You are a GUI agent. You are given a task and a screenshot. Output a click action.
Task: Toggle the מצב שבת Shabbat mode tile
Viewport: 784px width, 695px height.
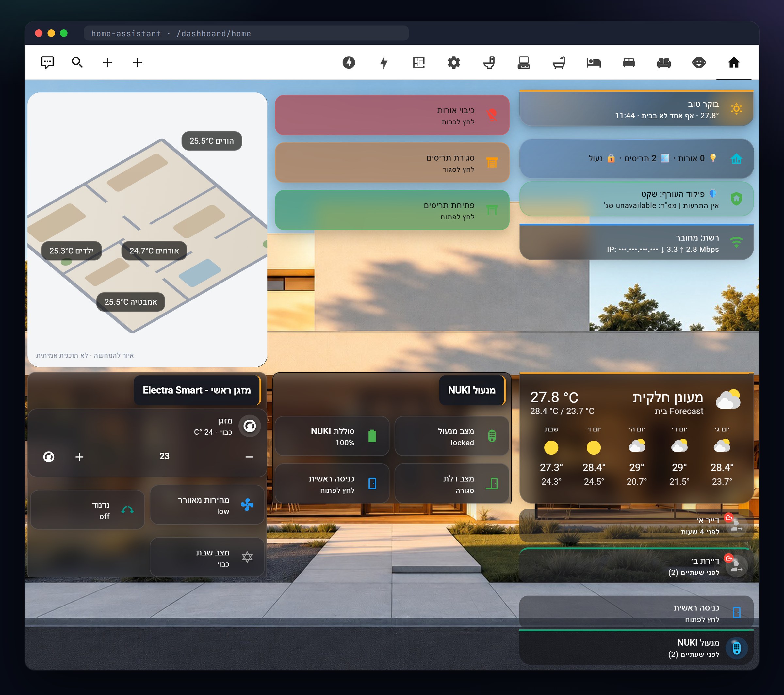pyautogui.click(x=207, y=557)
